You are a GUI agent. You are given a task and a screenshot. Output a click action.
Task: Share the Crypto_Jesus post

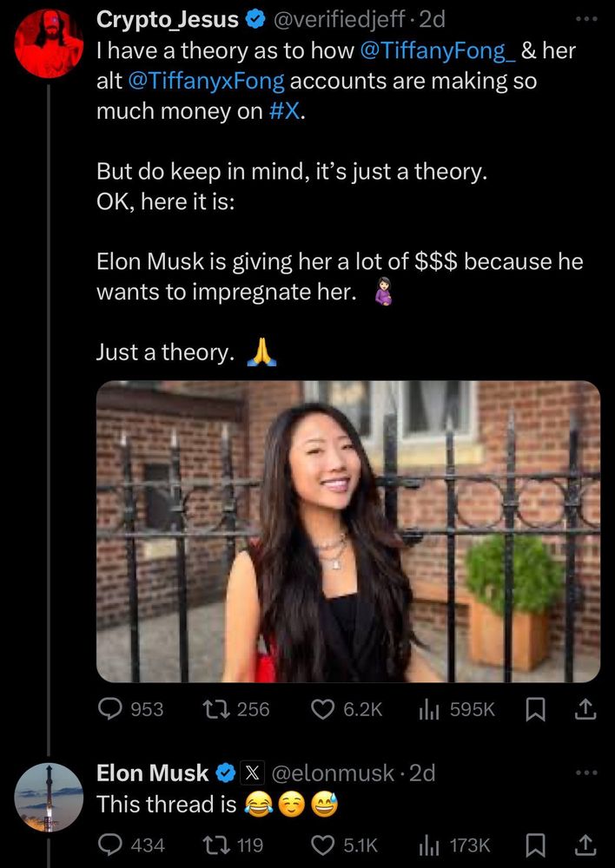pyautogui.click(x=586, y=708)
